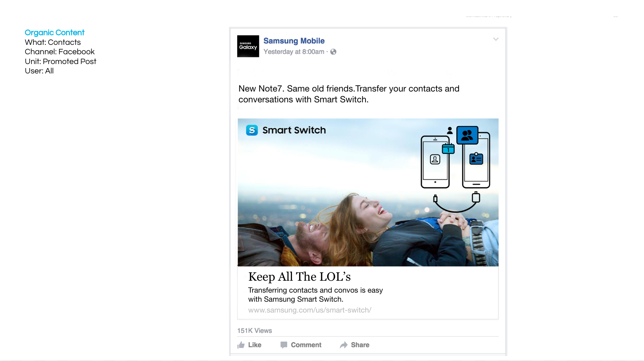644x361 pixels.
Task: Open the post options chevron
Action: [496, 39]
